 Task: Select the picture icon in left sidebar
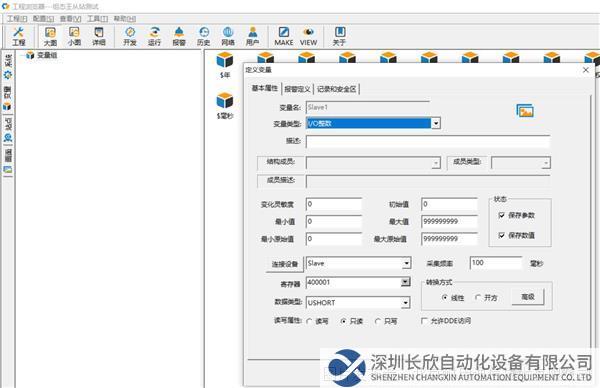tap(8, 170)
